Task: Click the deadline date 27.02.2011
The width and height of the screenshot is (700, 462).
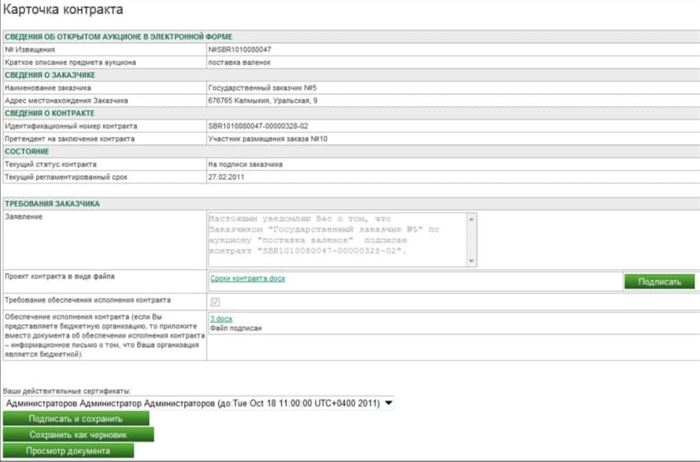Action: (226, 177)
